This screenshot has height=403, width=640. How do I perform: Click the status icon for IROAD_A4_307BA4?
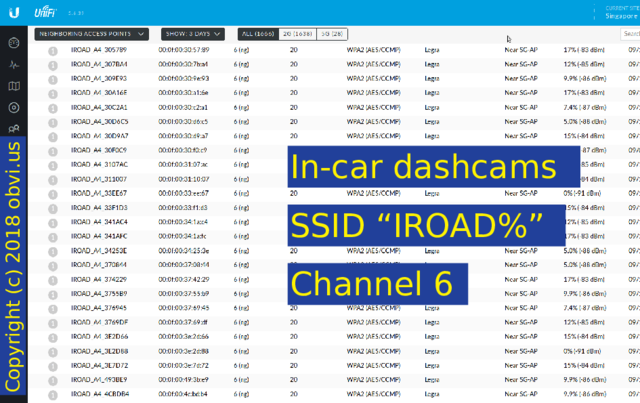click(x=53, y=65)
